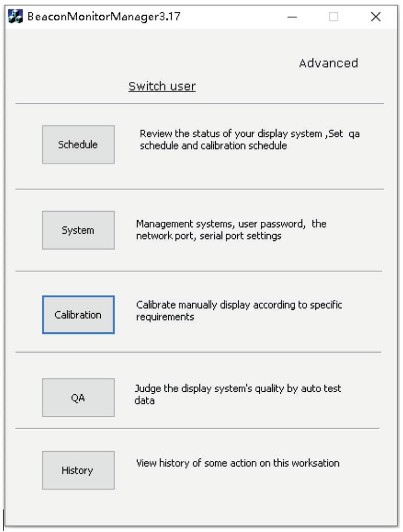Click the View history description text

[238, 463]
